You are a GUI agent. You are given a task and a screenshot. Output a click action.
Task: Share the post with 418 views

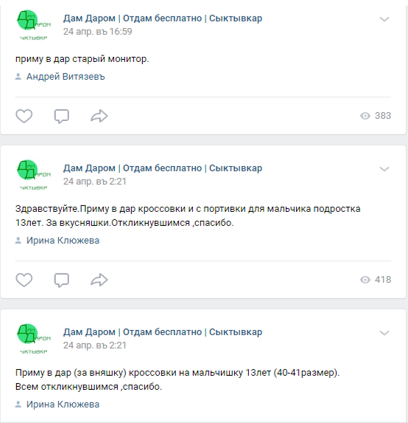point(99,280)
